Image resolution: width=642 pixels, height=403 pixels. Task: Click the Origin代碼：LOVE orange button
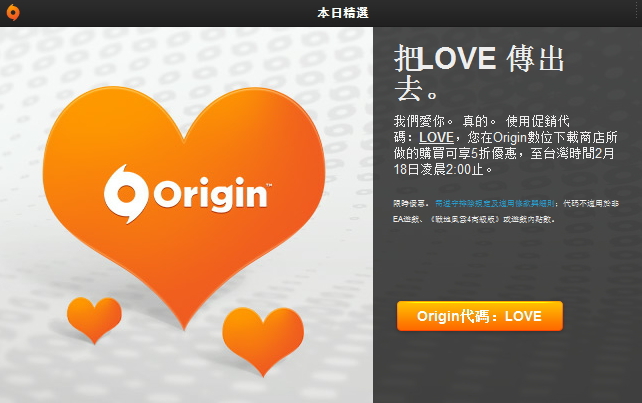(480, 316)
